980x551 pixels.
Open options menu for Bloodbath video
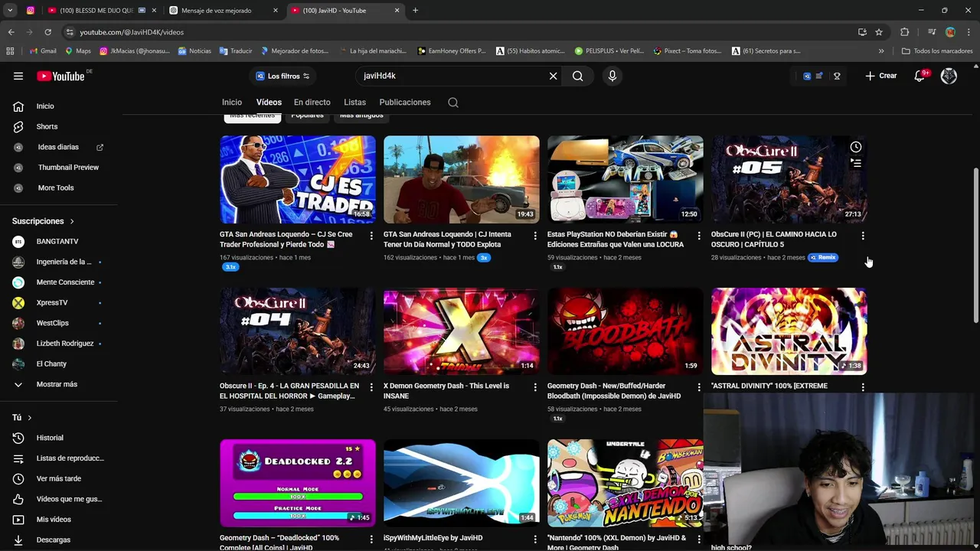pos(699,387)
